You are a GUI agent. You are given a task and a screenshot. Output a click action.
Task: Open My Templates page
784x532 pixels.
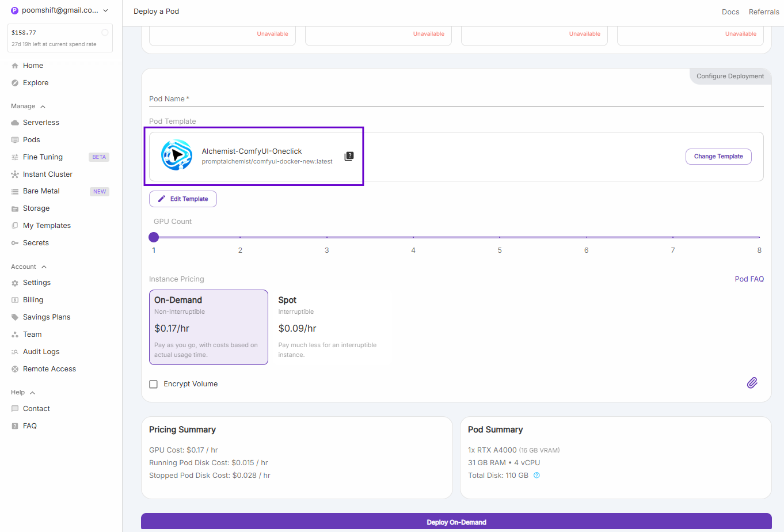[x=47, y=226]
